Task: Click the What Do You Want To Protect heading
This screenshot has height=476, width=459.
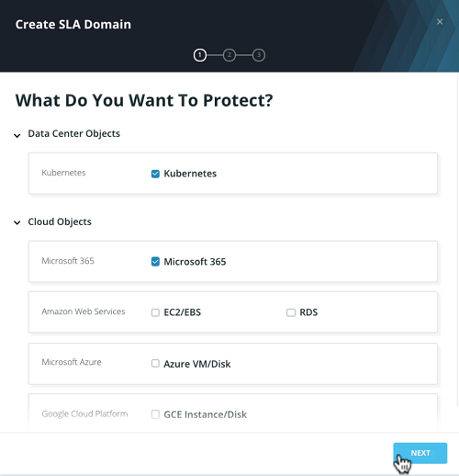Action: pyautogui.click(x=144, y=100)
